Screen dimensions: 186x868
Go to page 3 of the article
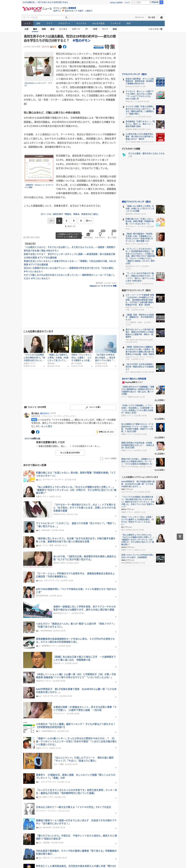point(74,221)
